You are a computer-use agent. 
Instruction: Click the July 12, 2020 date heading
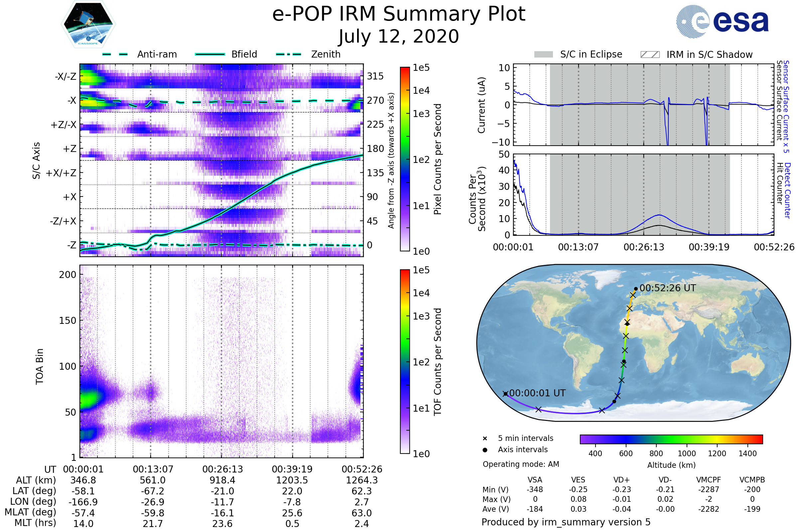coord(399,37)
